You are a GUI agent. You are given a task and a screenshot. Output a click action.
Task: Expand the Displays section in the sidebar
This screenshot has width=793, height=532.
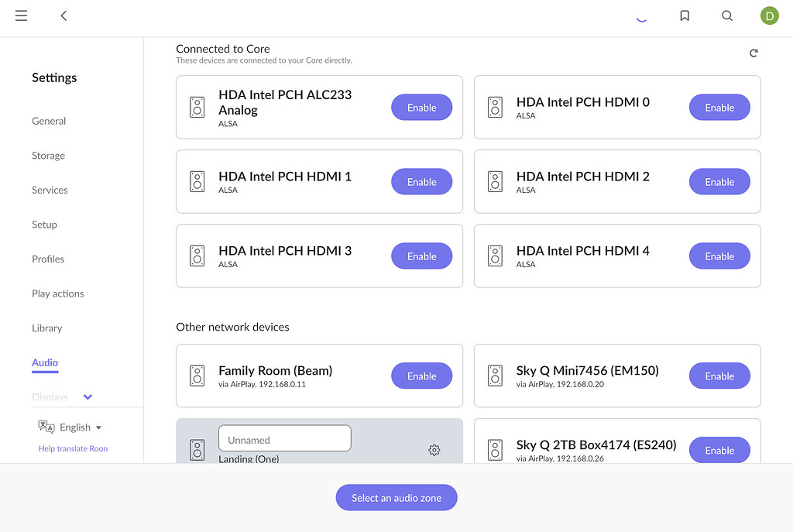pyautogui.click(x=88, y=396)
